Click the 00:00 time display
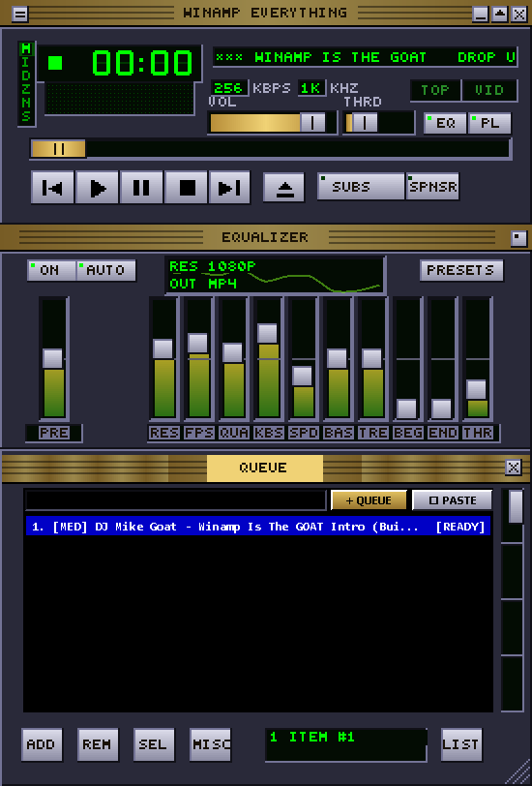 click(x=142, y=63)
